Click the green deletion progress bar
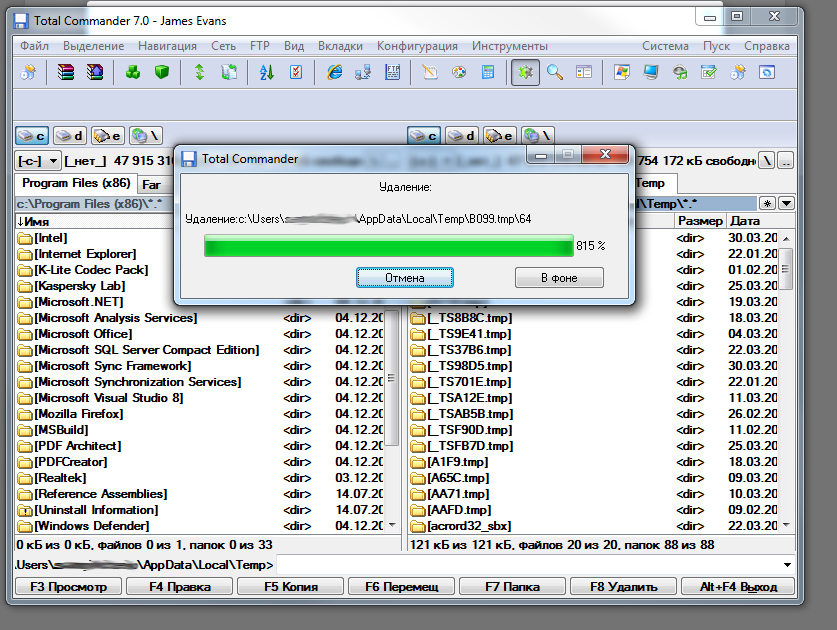837x630 pixels. 388,246
